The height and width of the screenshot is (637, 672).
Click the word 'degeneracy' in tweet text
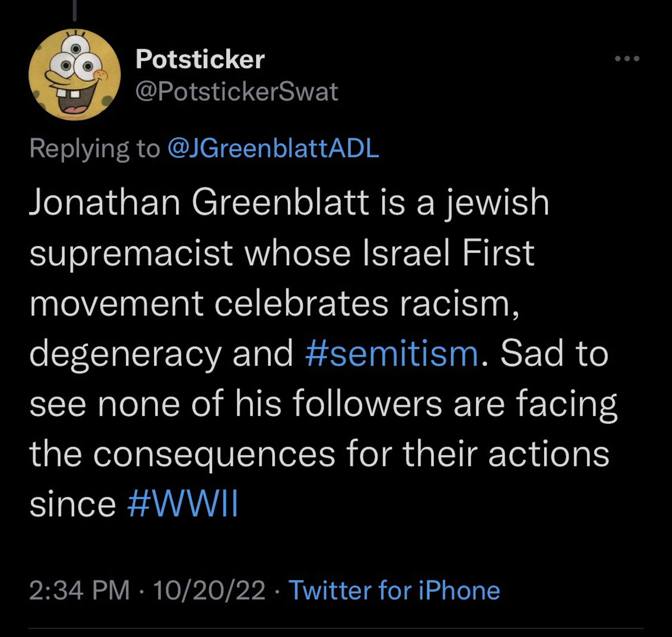click(125, 355)
